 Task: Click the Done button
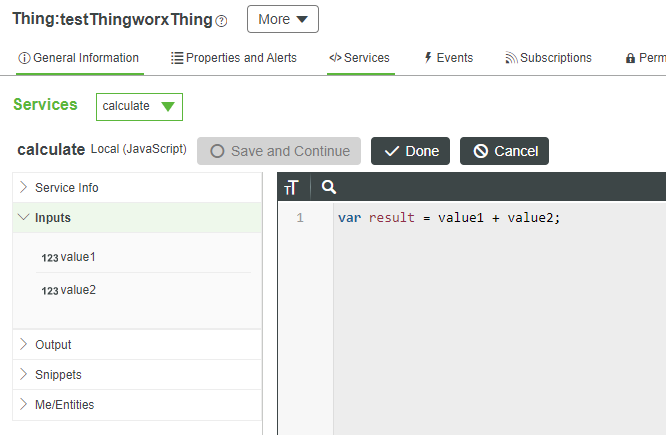point(410,151)
